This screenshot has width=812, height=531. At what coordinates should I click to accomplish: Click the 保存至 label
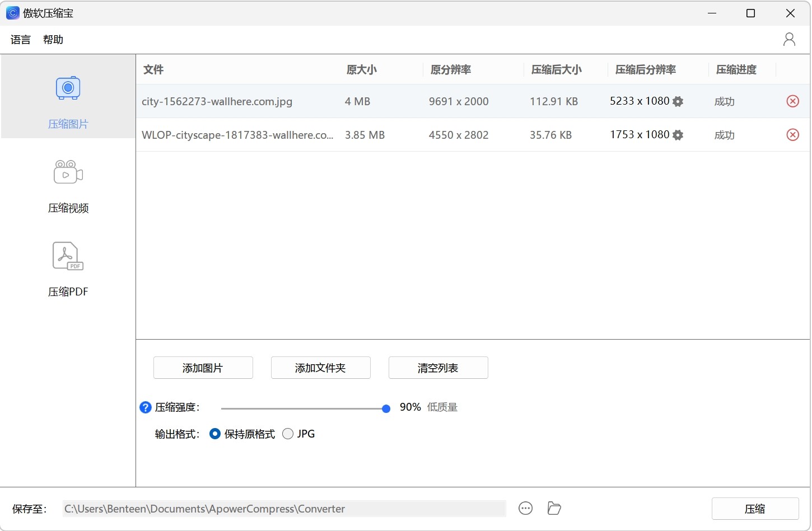[30, 509]
